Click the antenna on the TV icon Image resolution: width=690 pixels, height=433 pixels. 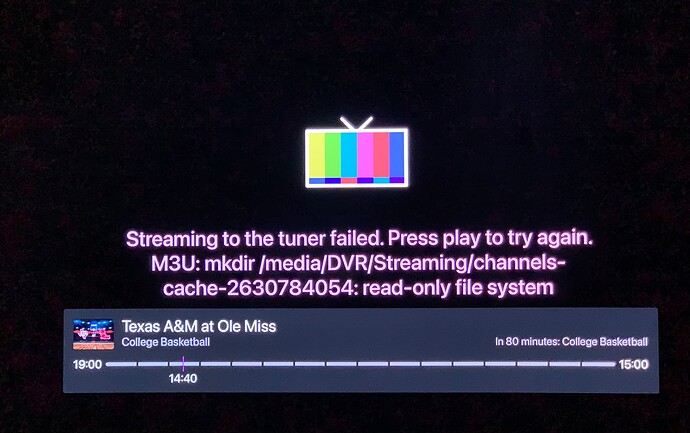(x=356, y=123)
